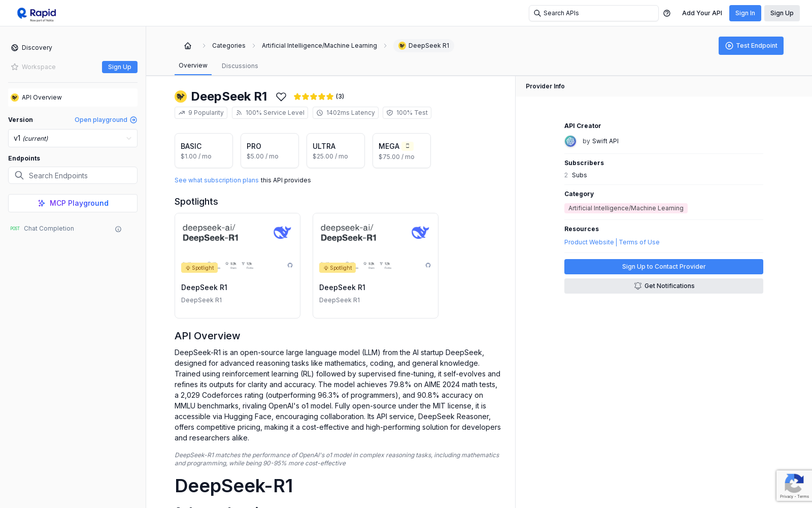
Task: Open the first DeepSeek R1 spotlight card
Action: [238, 266]
